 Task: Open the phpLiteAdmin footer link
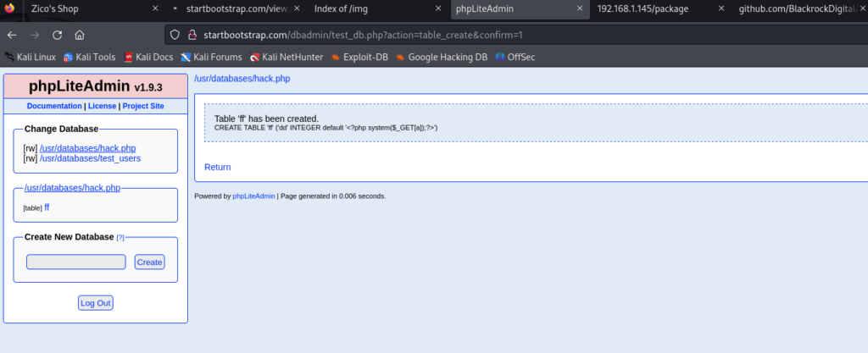(x=253, y=196)
